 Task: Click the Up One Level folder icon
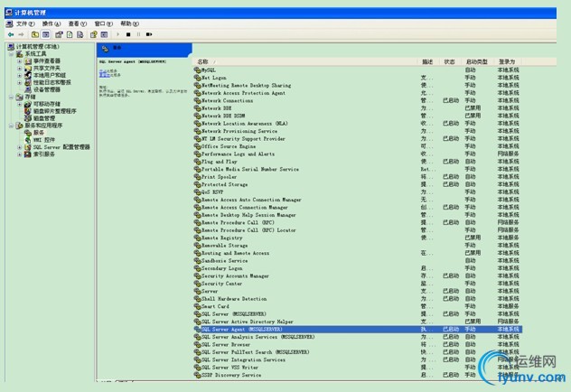click(35, 34)
